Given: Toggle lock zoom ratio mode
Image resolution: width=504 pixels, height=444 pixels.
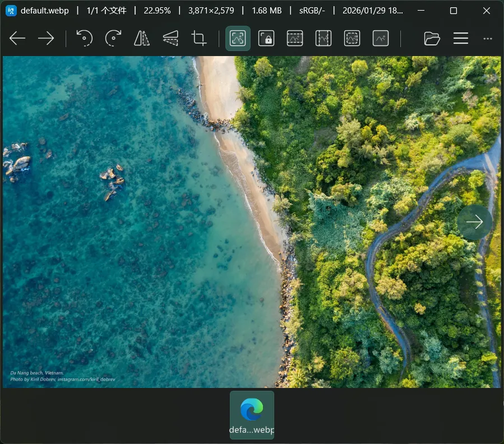Looking at the screenshot, I should coord(266,38).
